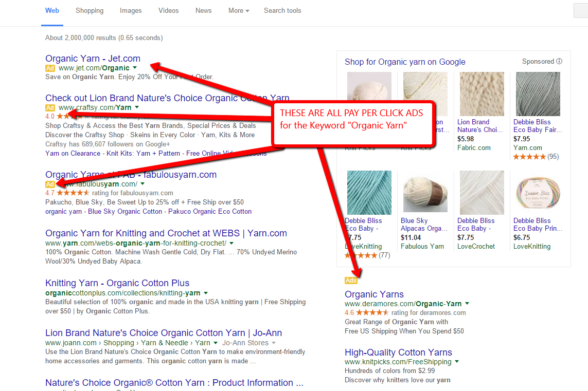Expand dropdown arrow next to www.craftsy.com/Yarn
Screen dimensions: 588x391
point(137,107)
